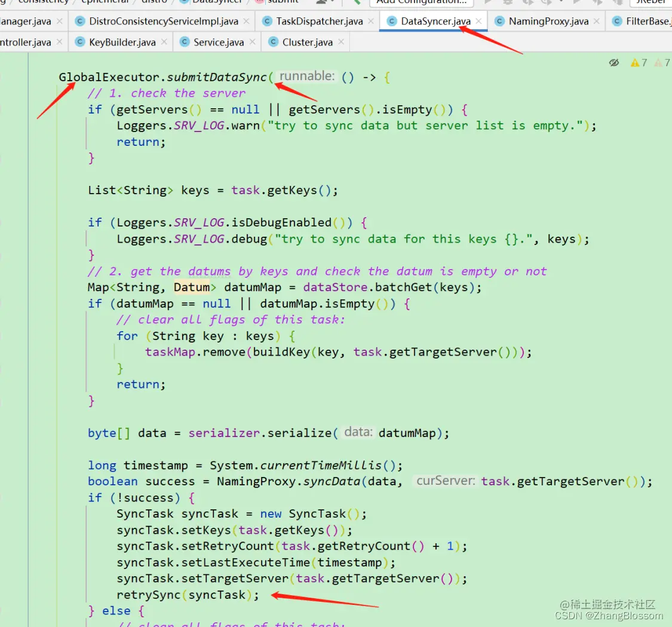This screenshot has width=672, height=627.
Task: Click the buildKey method call
Action: tap(281, 352)
